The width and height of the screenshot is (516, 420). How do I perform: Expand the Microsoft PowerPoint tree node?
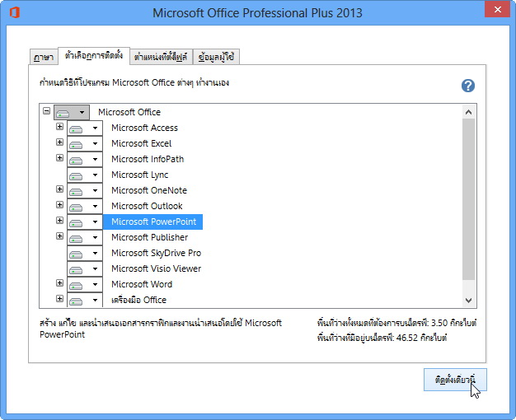click(59, 220)
